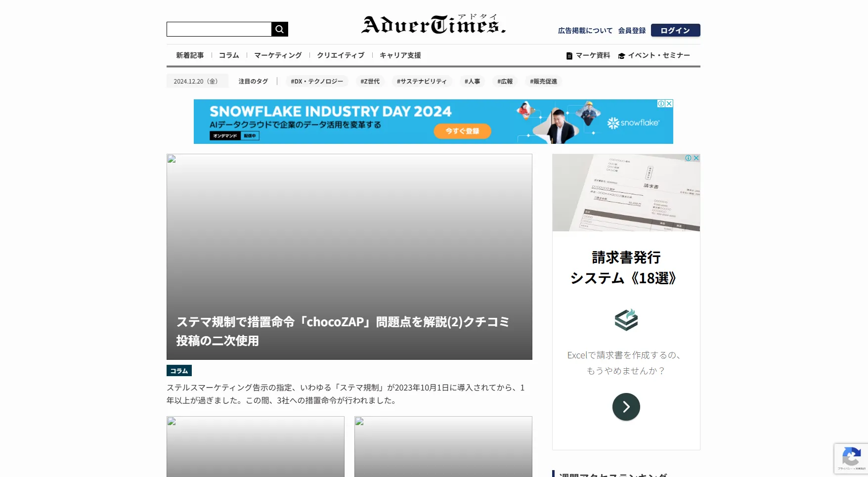This screenshot has width=868, height=477.
Task: Click the invoice photo in sidebar ad
Action: (x=626, y=193)
